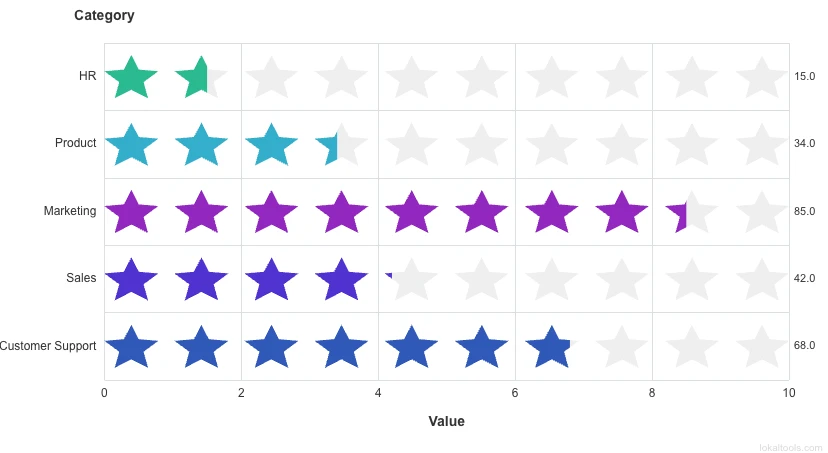The height and width of the screenshot is (453, 828).
Task: Select the seventh blue Customer Support star
Action: [x=550, y=346]
